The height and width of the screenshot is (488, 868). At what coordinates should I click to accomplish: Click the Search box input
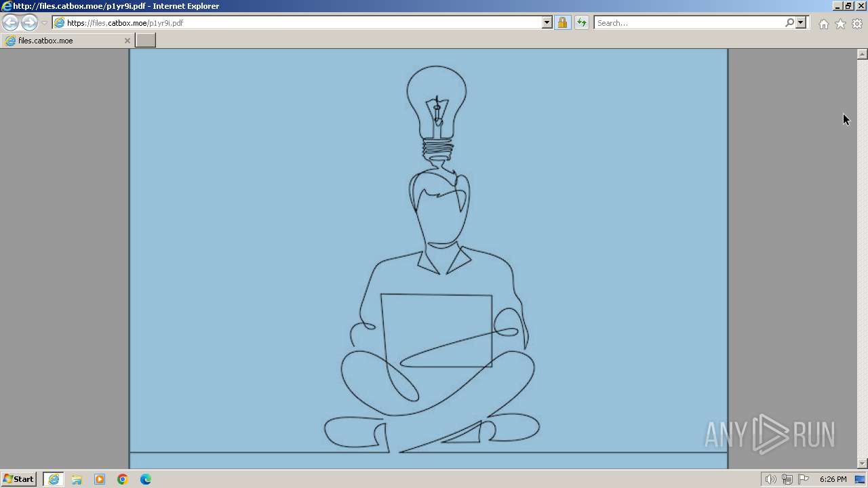tap(688, 22)
